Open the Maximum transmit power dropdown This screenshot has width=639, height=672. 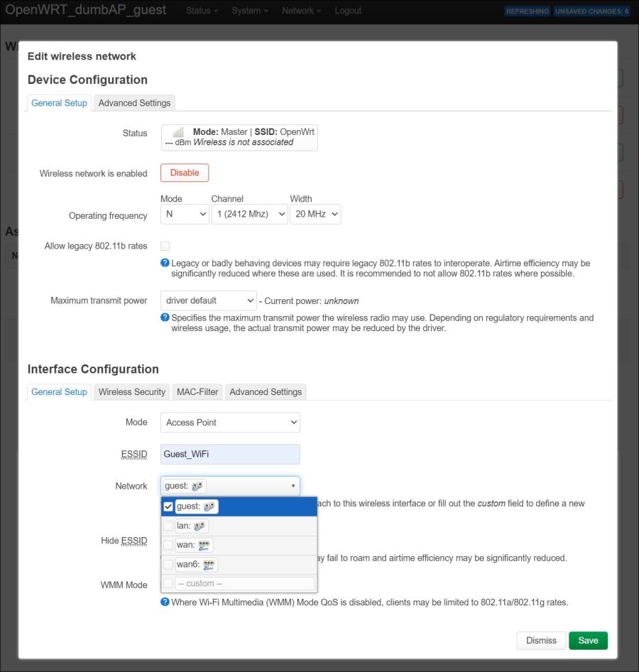[208, 300]
